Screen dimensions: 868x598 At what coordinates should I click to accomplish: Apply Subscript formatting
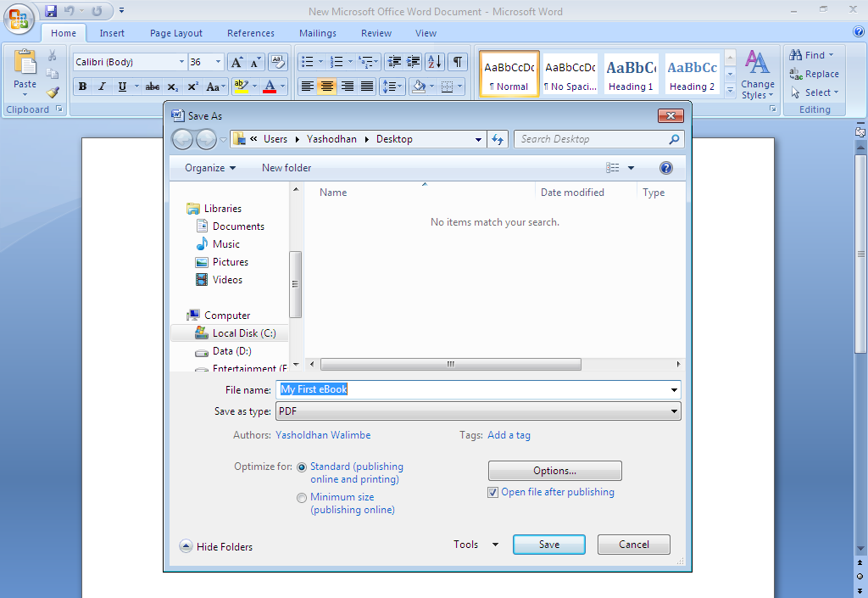pyautogui.click(x=172, y=87)
